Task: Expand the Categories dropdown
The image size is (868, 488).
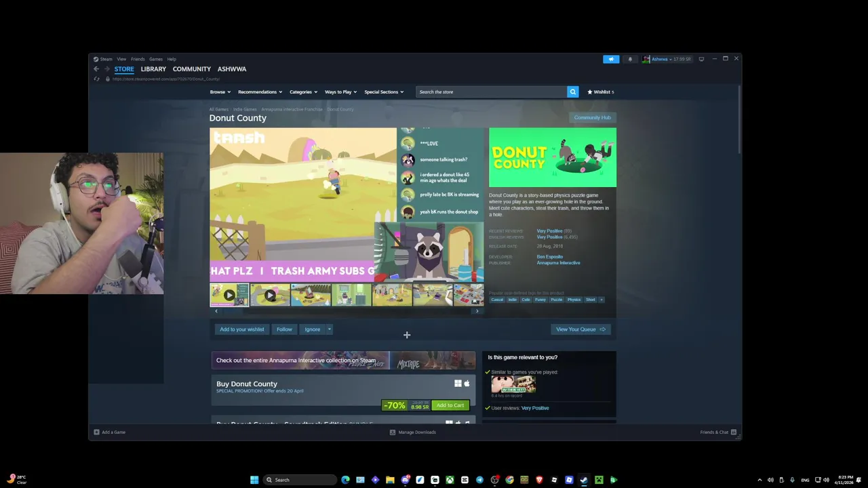Action: click(303, 91)
